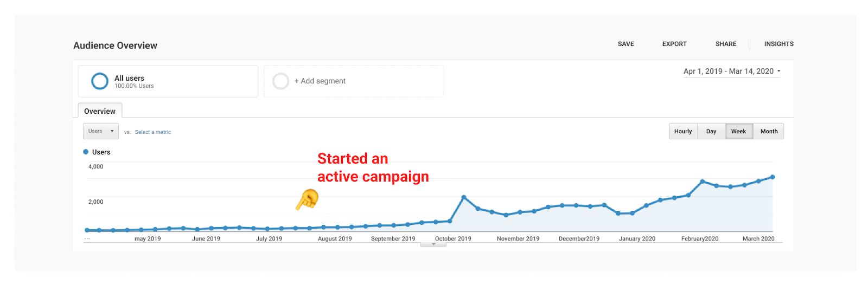Open the INSIGHTS panel
The image size is (868, 285).
click(778, 44)
